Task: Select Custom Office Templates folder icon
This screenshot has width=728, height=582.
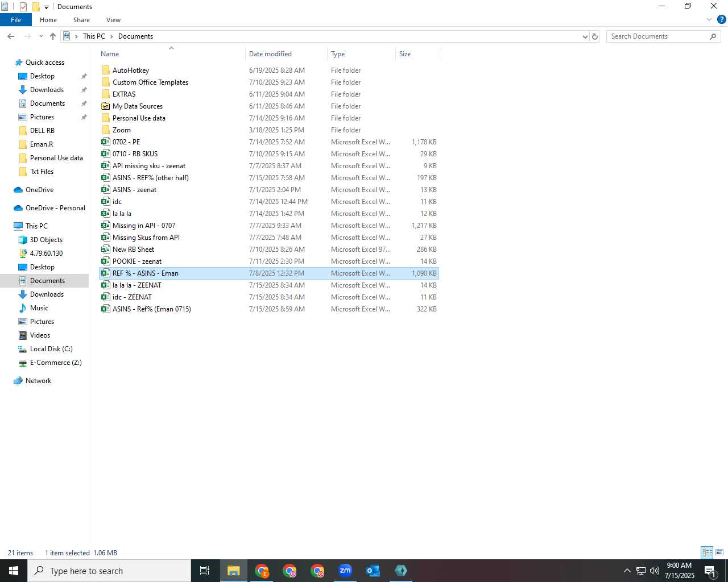Action: click(106, 82)
